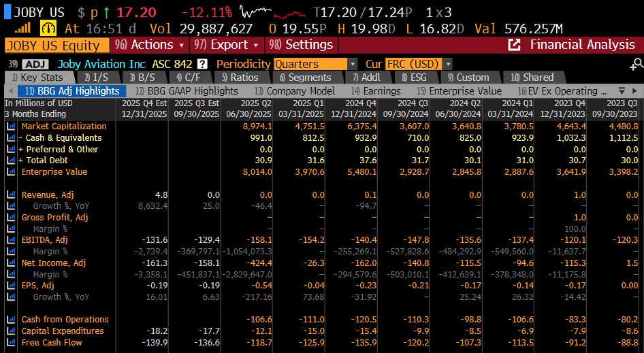Open chart icon for Total Debt row

(x=11, y=161)
